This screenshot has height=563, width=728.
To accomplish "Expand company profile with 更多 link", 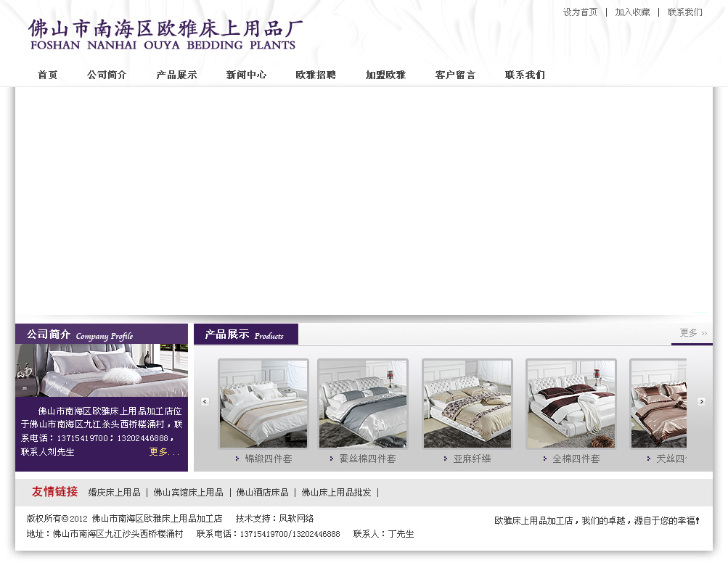I will pos(163,451).
